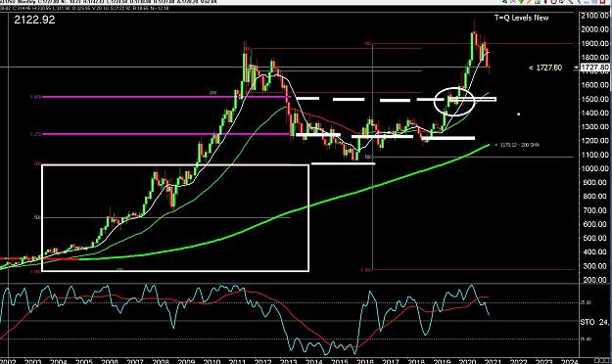Viewport: 612px width, 364px height.
Task: Click the STO stochastic indicator value label
Action: point(594,322)
